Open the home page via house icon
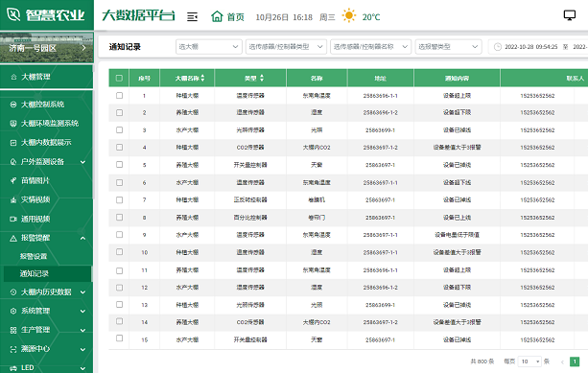This screenshot has width=588, height=373. [217, 16]
